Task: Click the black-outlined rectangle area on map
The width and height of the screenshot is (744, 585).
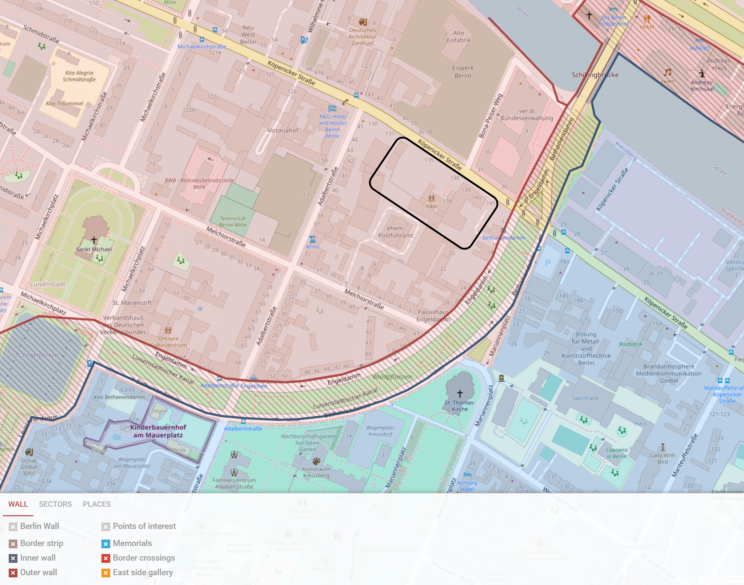Action: coord(433,191)
